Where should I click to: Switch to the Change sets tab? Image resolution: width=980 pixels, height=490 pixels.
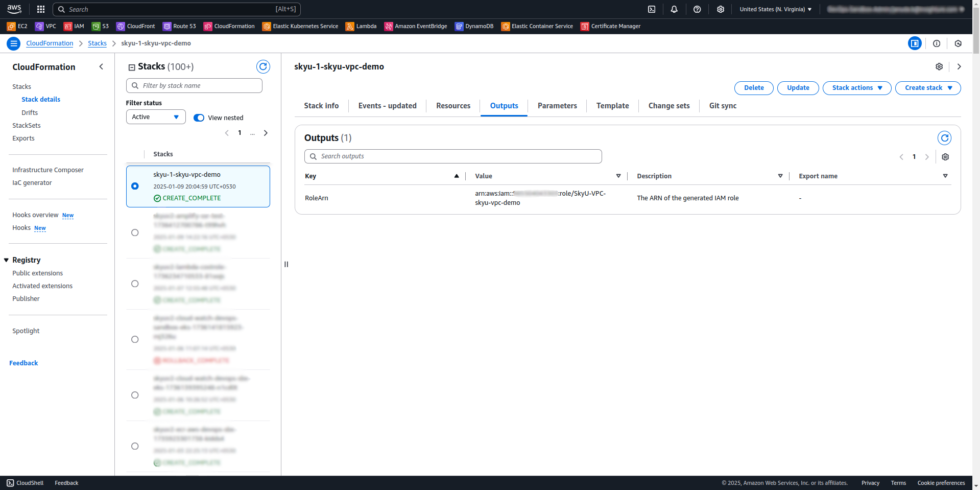[x=669, y=106]
